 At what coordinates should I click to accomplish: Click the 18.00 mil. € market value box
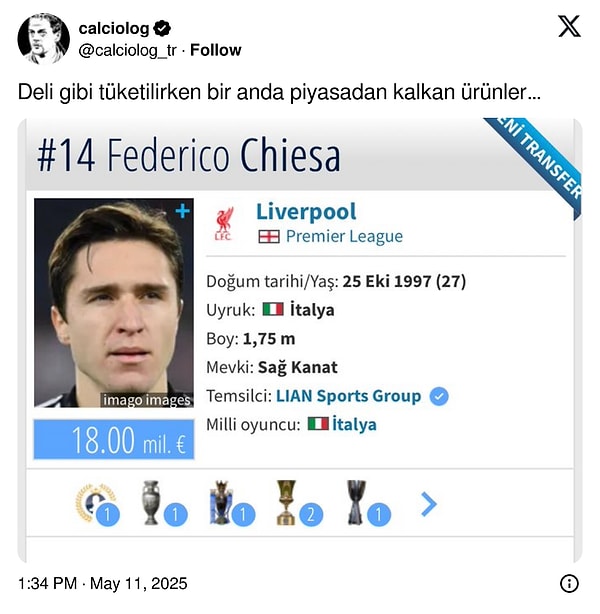coord(114,440)
